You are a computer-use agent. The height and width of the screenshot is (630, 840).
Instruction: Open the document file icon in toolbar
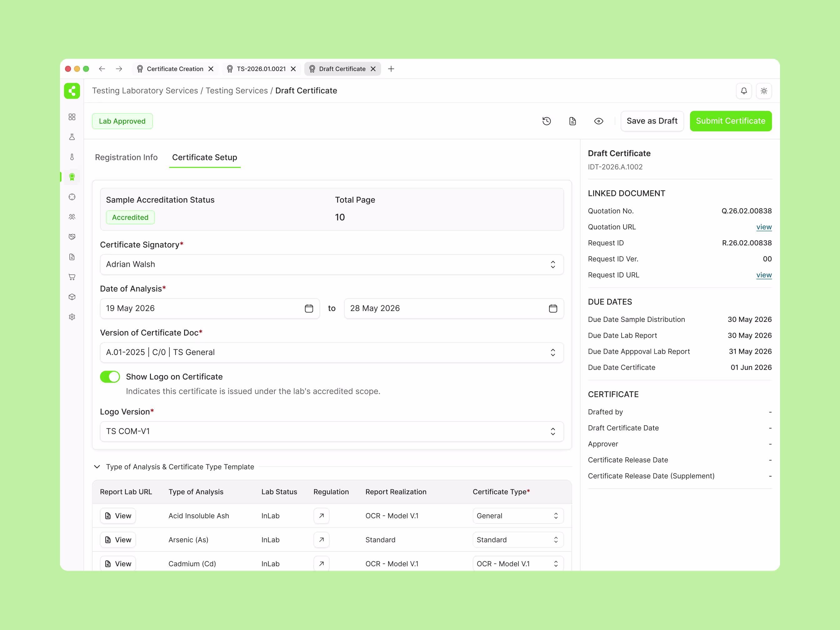click(x=573, y=121)
